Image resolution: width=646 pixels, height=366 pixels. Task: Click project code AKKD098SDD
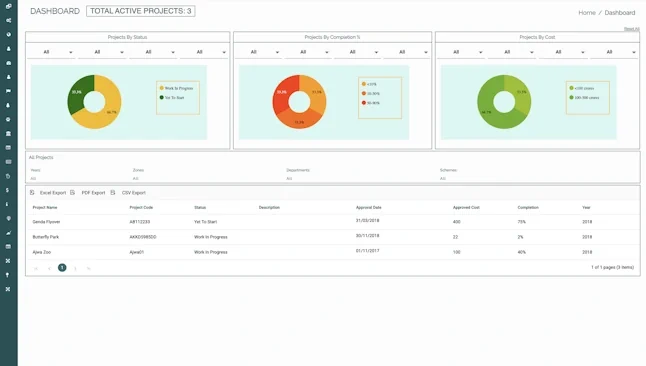point(143,237)
